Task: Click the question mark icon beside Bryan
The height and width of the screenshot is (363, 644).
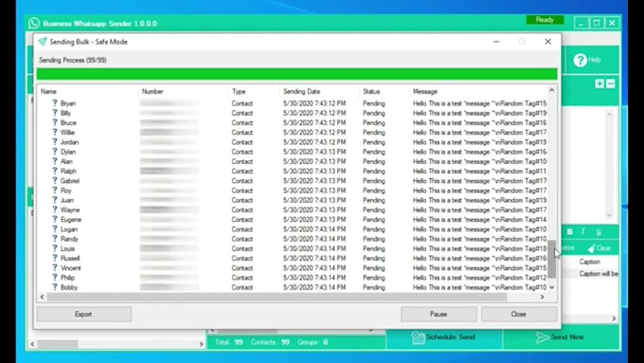Action: coord(54,102)
